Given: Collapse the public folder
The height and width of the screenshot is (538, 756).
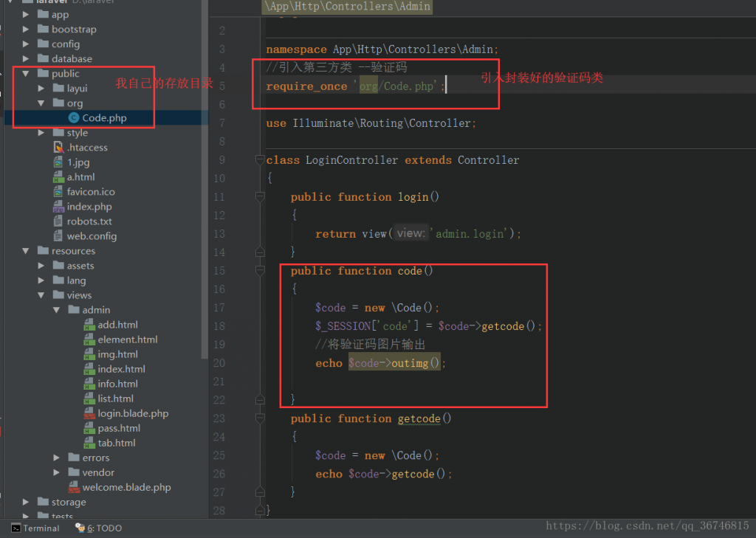Looking at the screenshot, I should 26,73.
